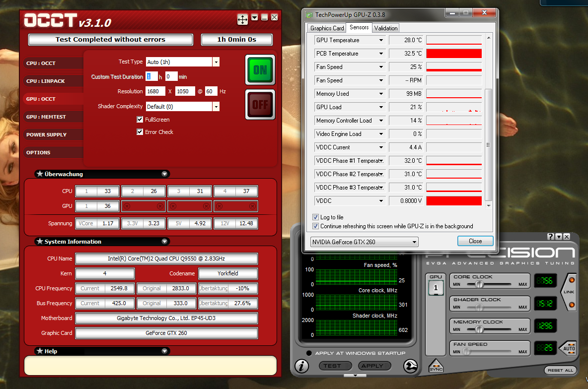Toggle Continue refreshing in background checkbox
Viewport: 588px width, 389px height.
316,226
